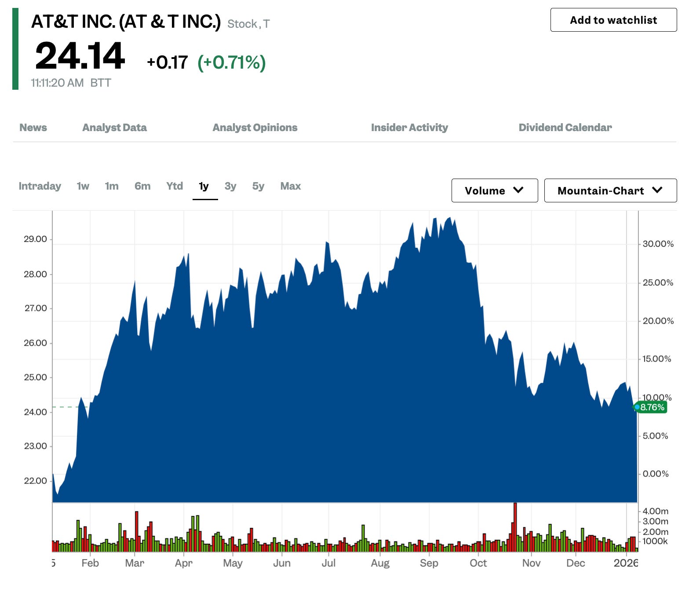Click the Jun date axis label
The height and width of the screenshot is (593, 700).
tap(282, 563)
